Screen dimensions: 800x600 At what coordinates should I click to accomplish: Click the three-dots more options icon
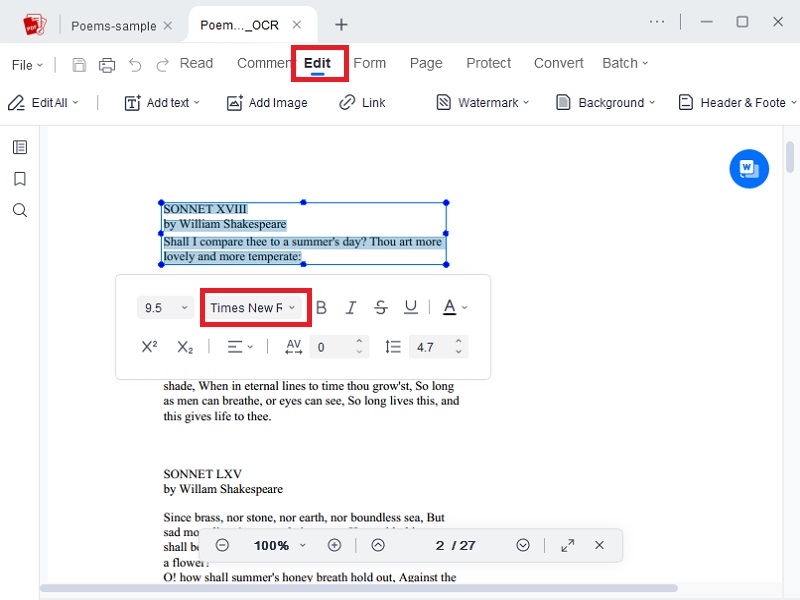tap(657, 22)
